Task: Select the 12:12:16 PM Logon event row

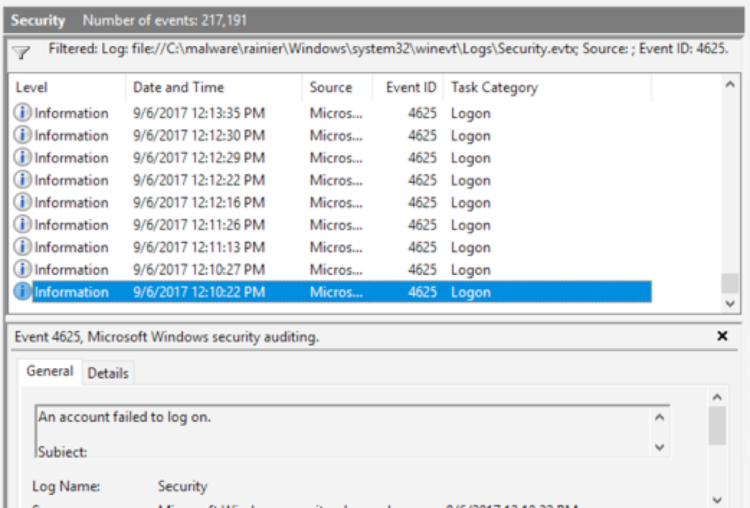Action: click(x=330, y=202)
